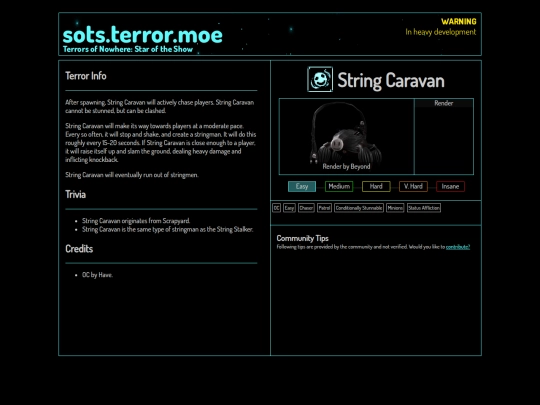
Task: Click 'OC by Have.' credit line
Action: (x=97, y=275)
